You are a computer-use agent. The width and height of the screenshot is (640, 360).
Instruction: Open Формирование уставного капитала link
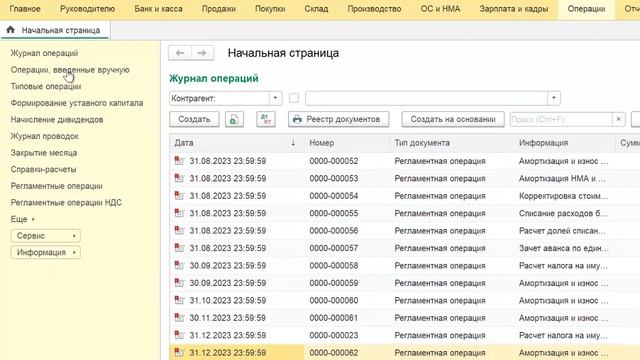pos(77,103)
